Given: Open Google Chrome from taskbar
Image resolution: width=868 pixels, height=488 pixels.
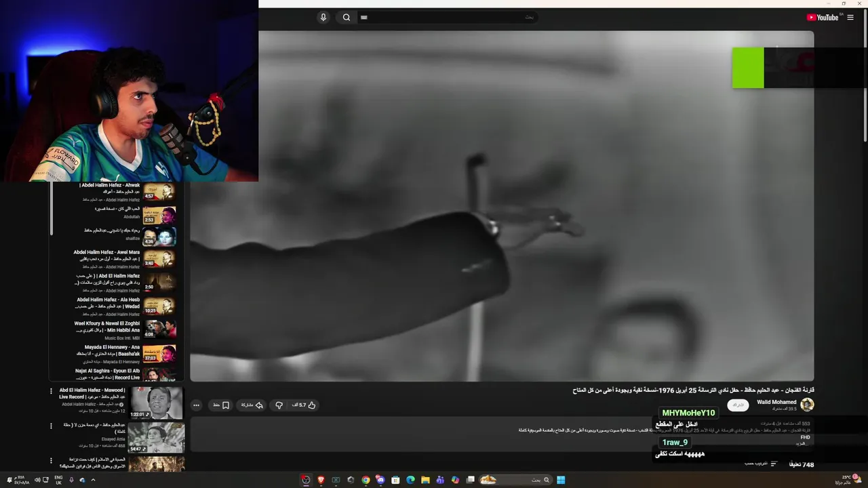Looking at the screenshot, I should pyautogui.click(x=366, y=480).
